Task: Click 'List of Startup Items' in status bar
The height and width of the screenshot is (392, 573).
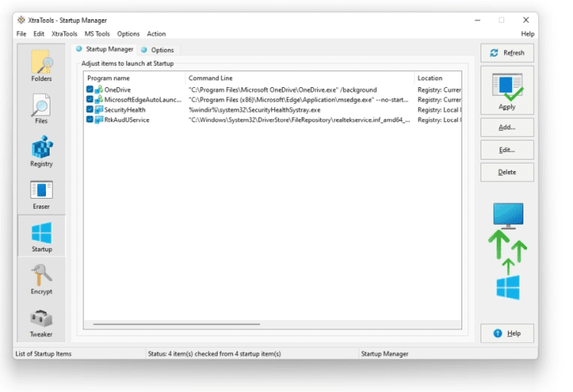Action: pos(44,354)
